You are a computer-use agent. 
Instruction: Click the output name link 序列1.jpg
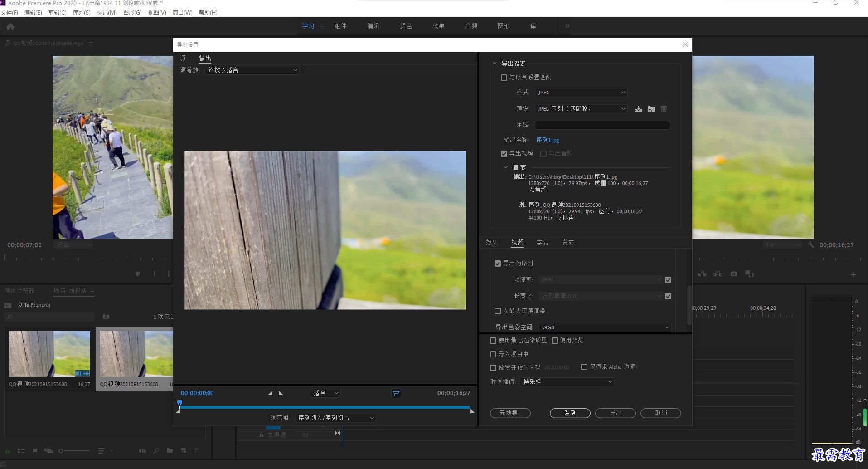548,140
